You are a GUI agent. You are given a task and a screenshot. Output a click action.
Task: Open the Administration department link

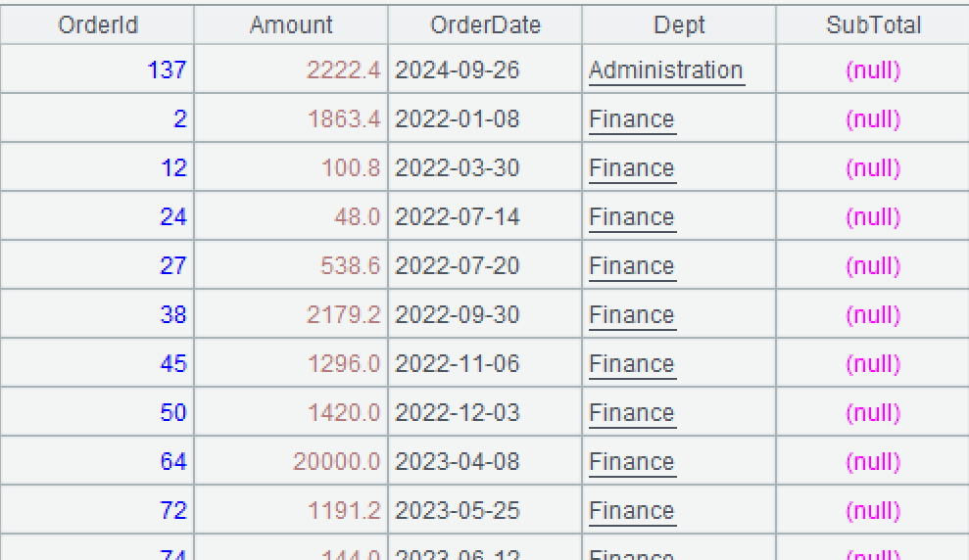click(x=666, y=70)
